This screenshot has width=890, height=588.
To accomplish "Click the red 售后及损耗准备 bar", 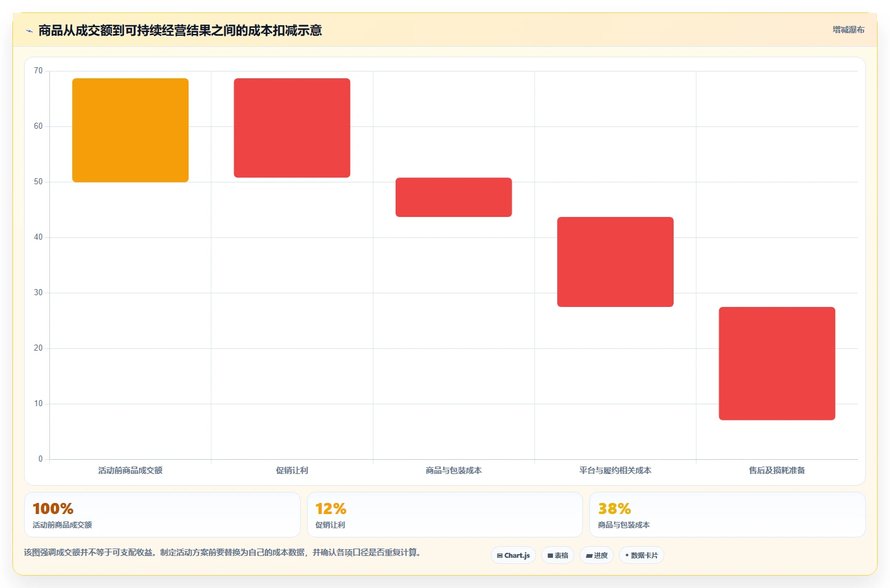I will [777, 364].
